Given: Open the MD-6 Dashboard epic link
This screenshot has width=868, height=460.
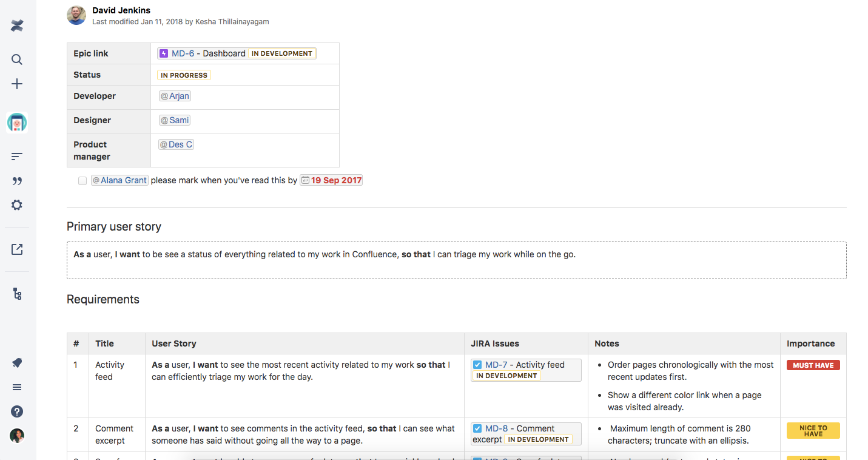Looking at the screenshot, I should (x=183, y=53).
